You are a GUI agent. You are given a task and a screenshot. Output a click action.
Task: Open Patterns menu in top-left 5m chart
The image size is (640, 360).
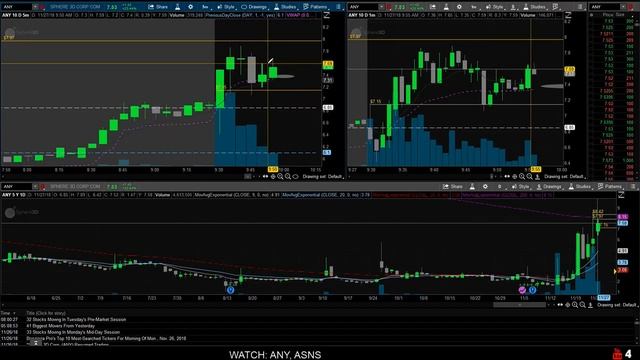(316, 7)
